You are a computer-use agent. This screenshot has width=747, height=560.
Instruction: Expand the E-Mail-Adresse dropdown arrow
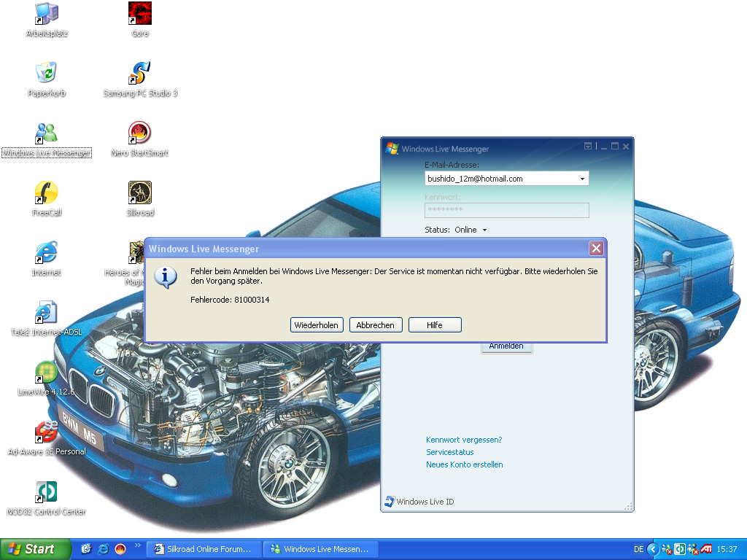coord(582,179)
